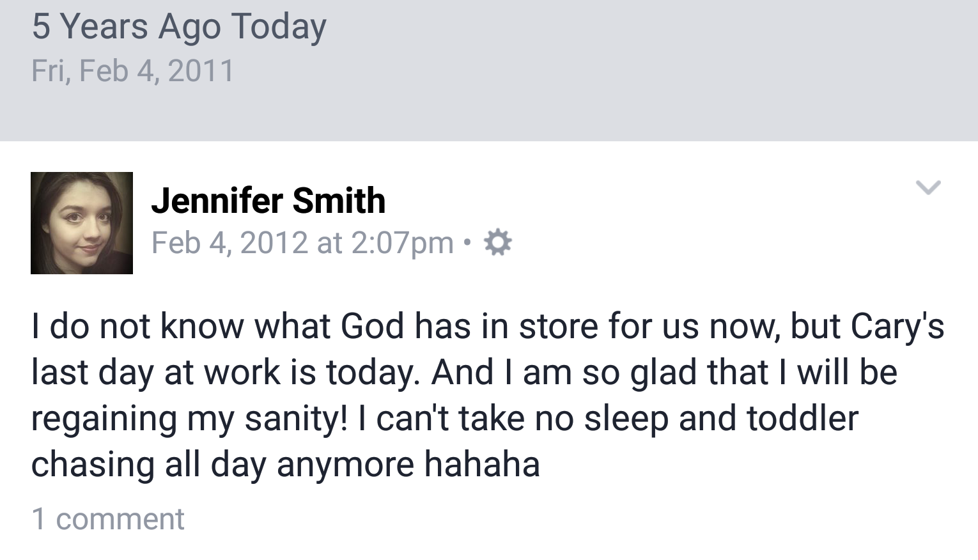
Task: Tap the 'at 2:07pm' time text
Action: click(x=385, y=243)
